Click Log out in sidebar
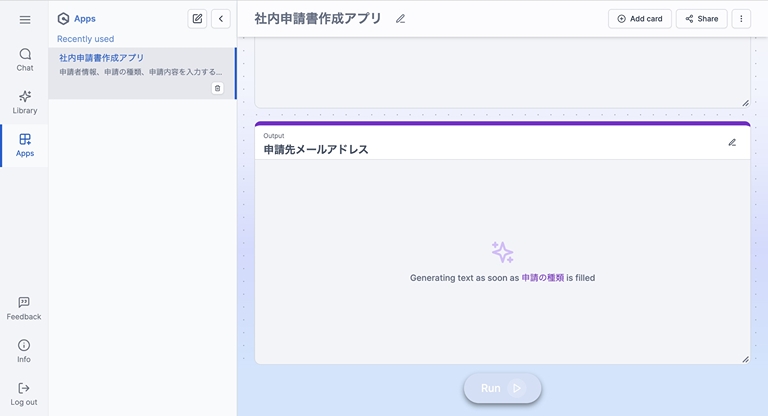The width and height of the screenshot is (768, 416). click(24, 394)
